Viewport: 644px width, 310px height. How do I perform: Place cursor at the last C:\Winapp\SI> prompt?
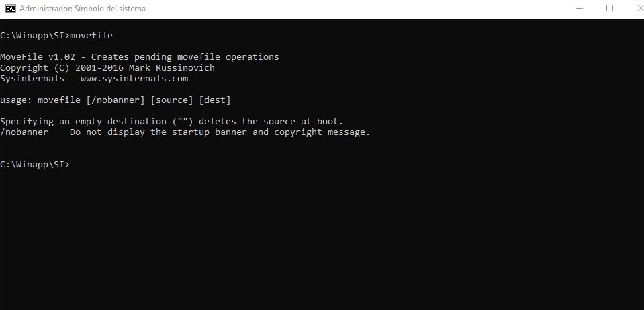point(35,165)
